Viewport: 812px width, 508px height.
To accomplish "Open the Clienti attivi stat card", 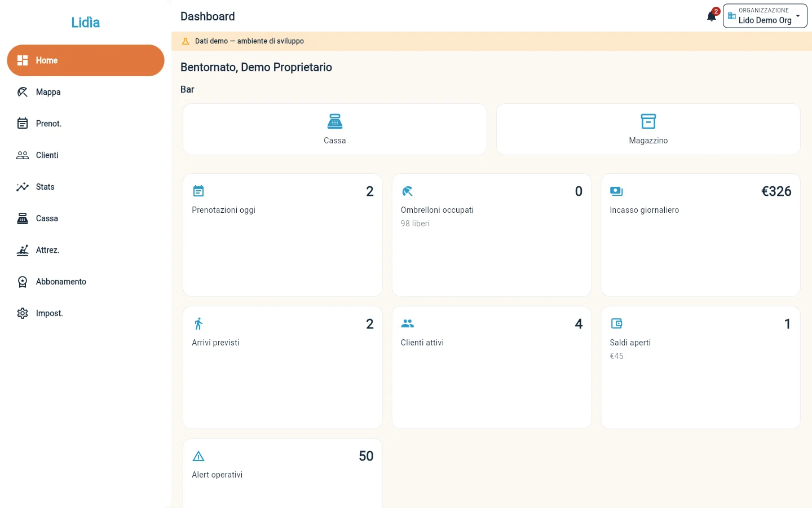I will 492,367.
